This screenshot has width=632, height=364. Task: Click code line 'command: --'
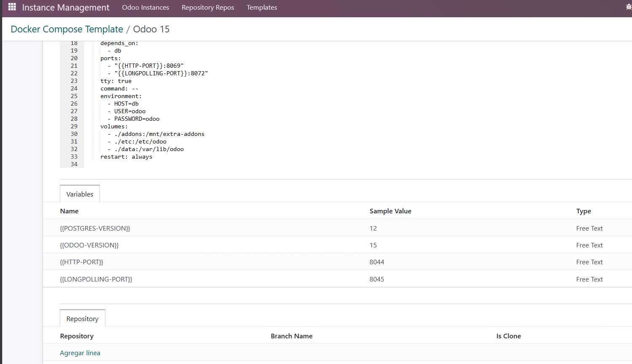point(119,88)
